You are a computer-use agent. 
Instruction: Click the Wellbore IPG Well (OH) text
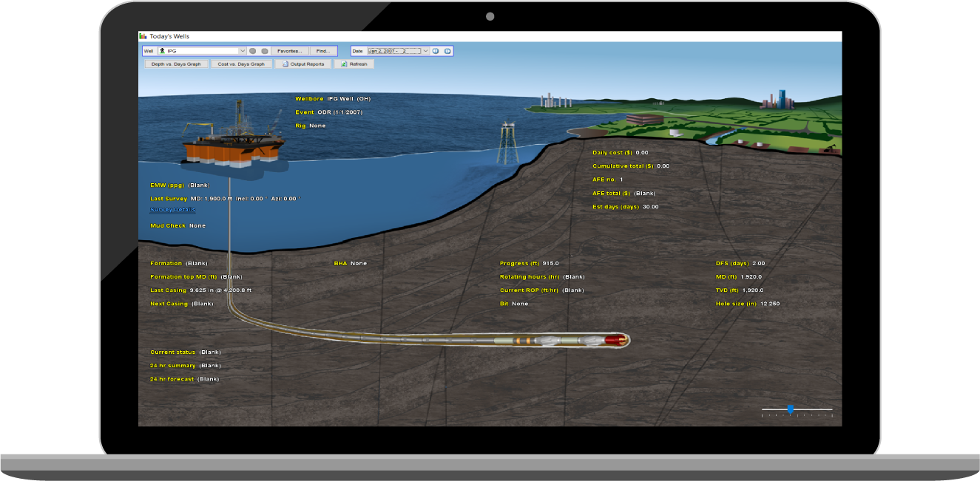click(333, 98)
